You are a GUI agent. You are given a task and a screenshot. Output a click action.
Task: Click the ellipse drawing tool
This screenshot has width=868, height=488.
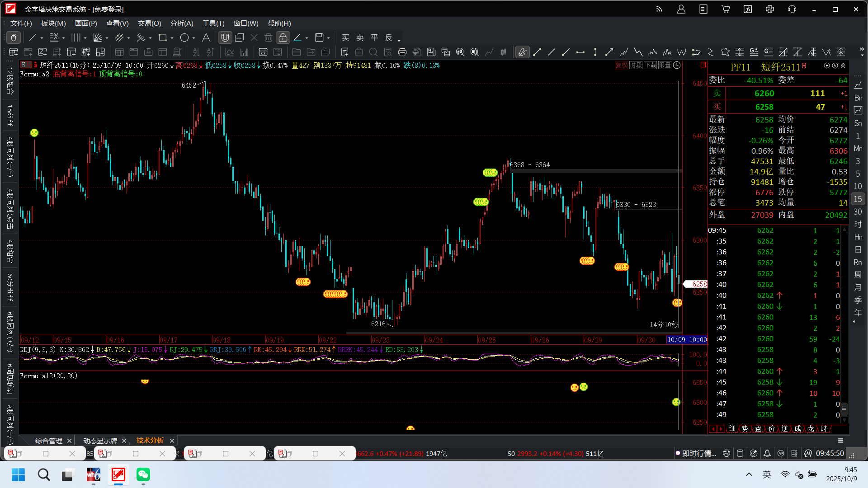(x=184, y=38)
